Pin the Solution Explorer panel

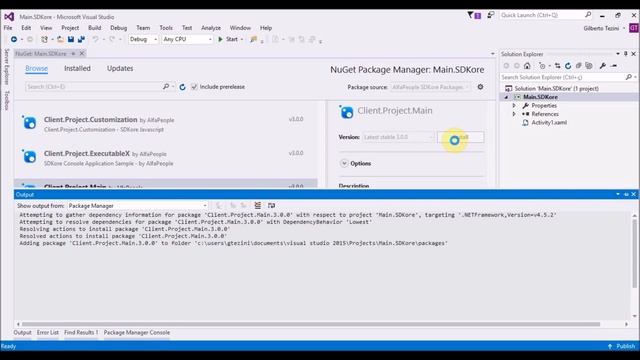625,53
